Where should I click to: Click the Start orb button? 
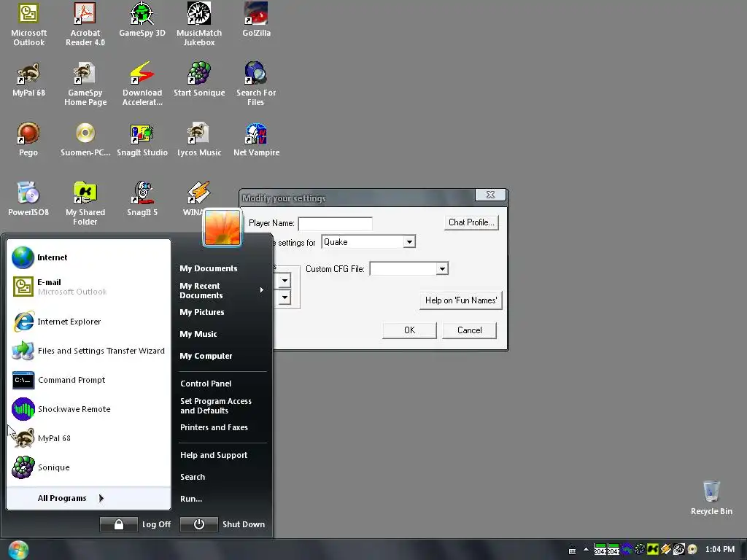(x=18, y=550)
